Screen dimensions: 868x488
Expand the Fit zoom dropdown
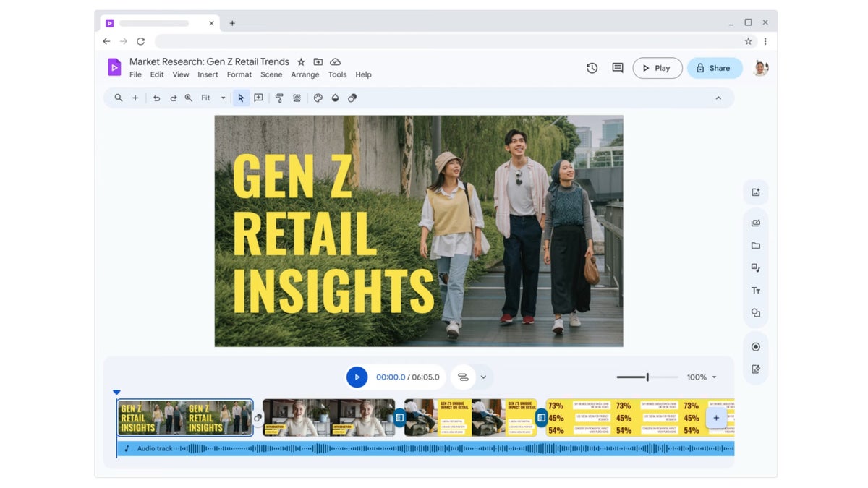pyautogui.click(x=223, y=98)
